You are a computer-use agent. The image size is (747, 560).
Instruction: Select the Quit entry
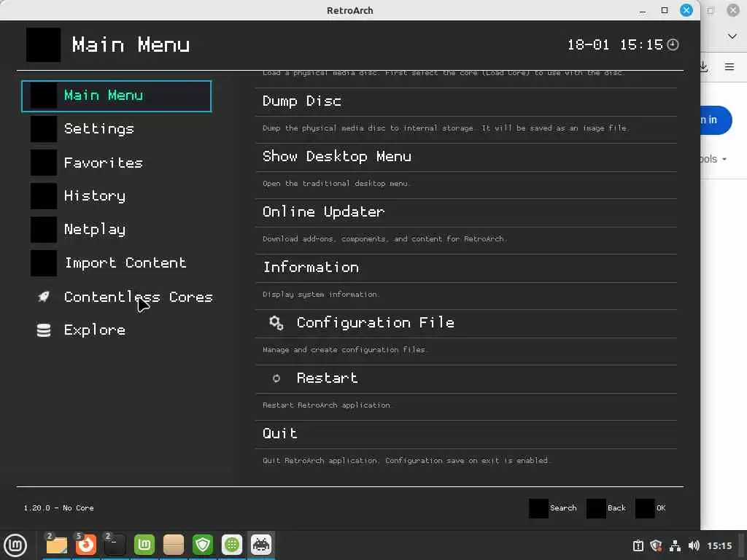point(466,434)
